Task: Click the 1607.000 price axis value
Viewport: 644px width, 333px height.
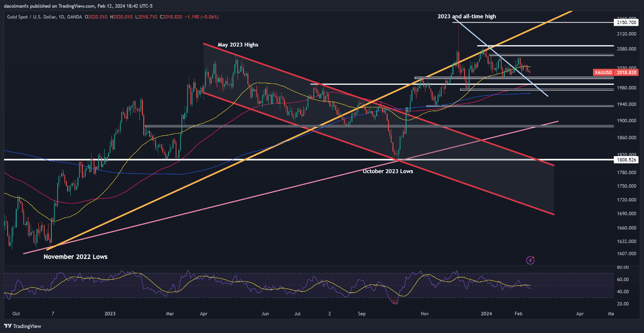Action: 627,253
